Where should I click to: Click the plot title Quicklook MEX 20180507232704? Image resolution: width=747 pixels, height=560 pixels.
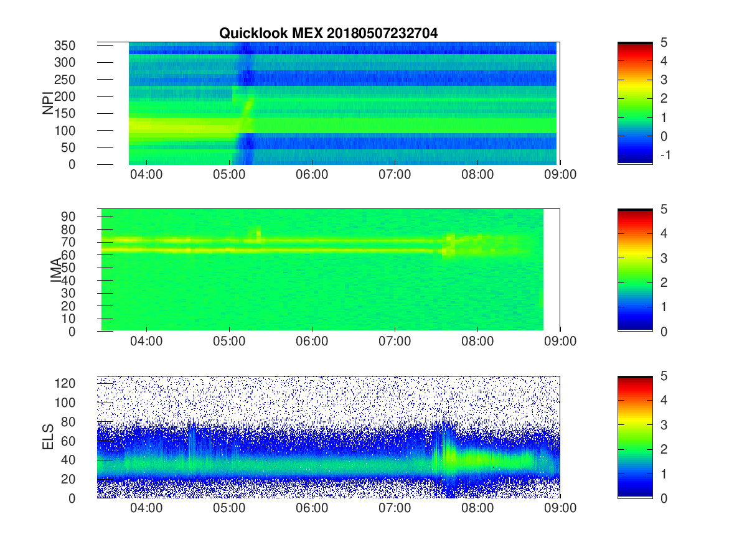(328, 34)
